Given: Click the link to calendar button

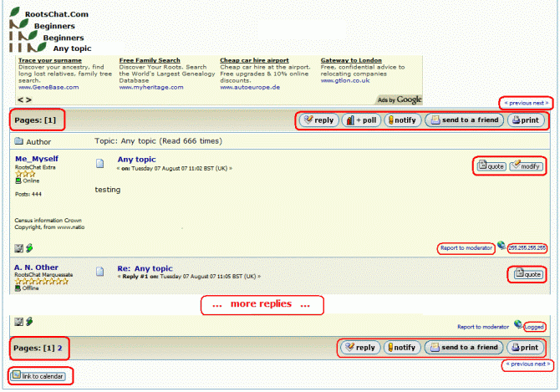Looking at the screenshot, I should coord(38,376).
